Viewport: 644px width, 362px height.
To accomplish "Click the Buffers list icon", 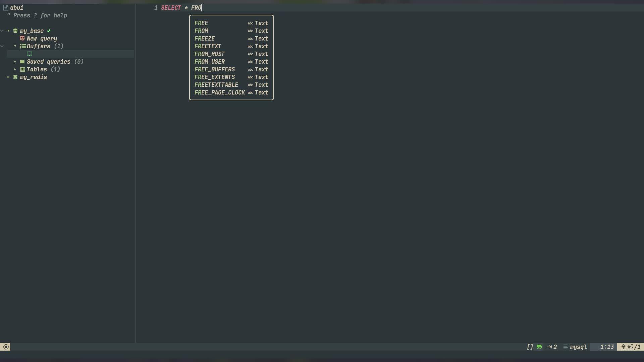I will point(23,46).
